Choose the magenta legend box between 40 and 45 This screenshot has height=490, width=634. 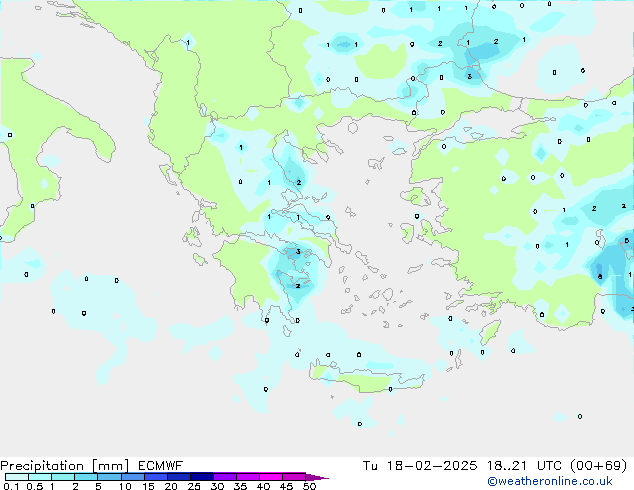271,477
